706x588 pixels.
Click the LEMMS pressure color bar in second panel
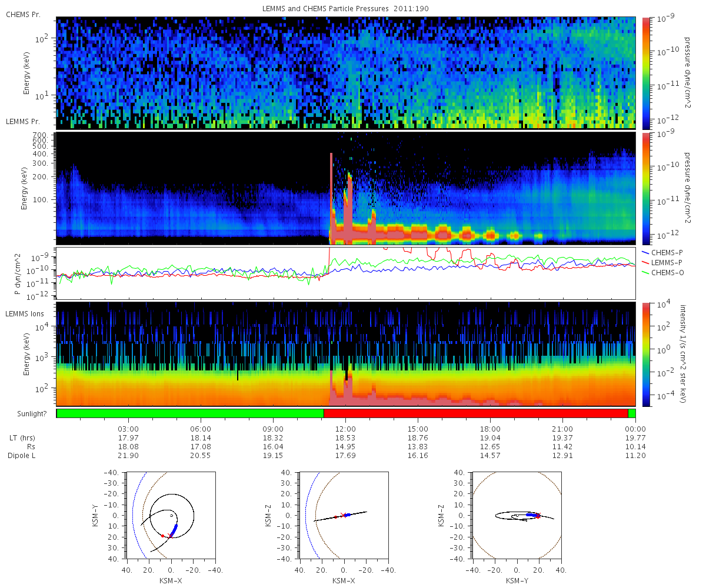[x=645, y=188]
